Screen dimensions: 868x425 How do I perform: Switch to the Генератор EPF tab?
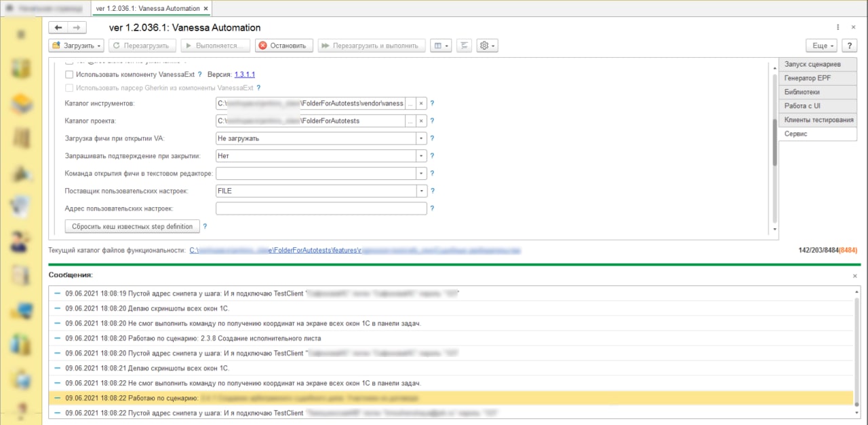(818, 78)
